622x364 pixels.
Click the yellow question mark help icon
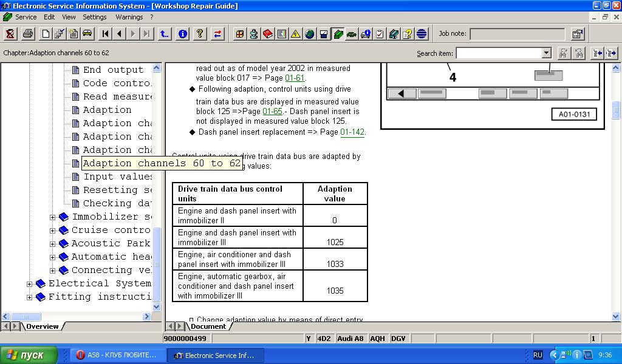pos(199,34)
